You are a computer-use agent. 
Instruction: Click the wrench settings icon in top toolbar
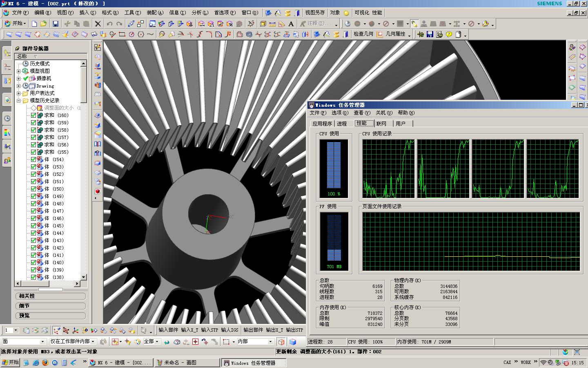[485, 24]
